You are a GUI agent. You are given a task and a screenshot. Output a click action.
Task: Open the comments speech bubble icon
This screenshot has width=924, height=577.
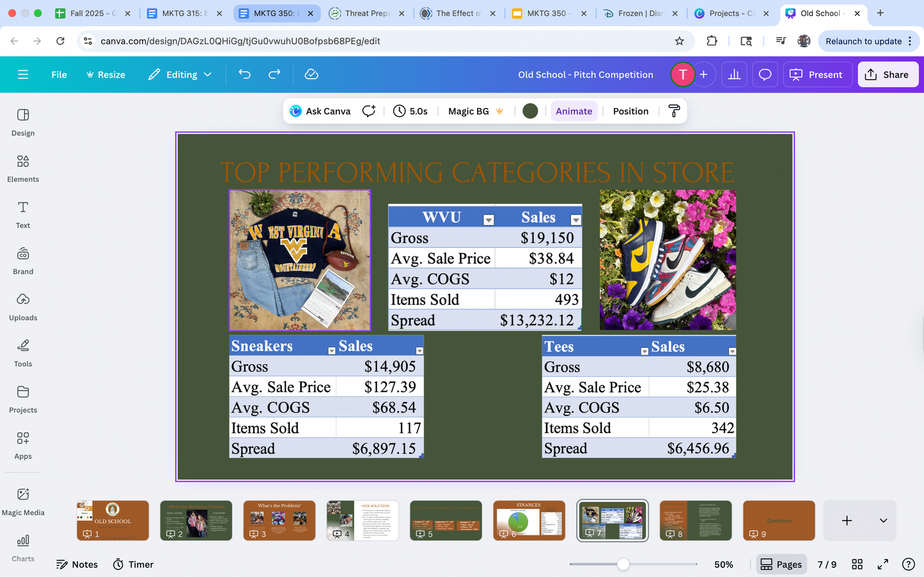pos(765,75)
